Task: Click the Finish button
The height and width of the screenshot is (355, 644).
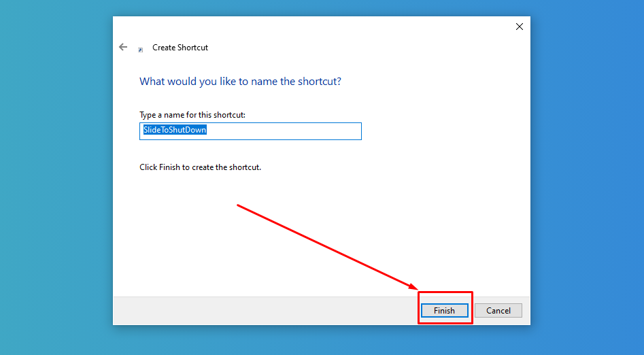Action: coord(444,311)
